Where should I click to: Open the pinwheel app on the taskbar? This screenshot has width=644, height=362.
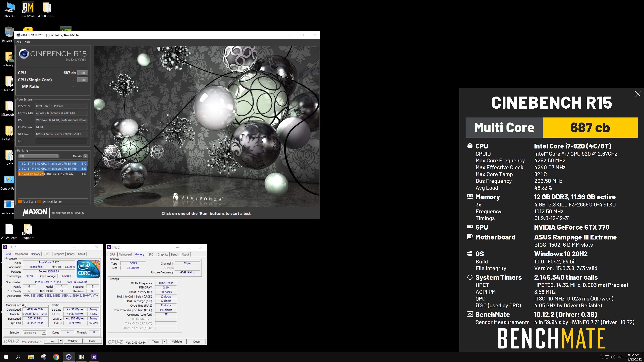[x=43, y=357]
